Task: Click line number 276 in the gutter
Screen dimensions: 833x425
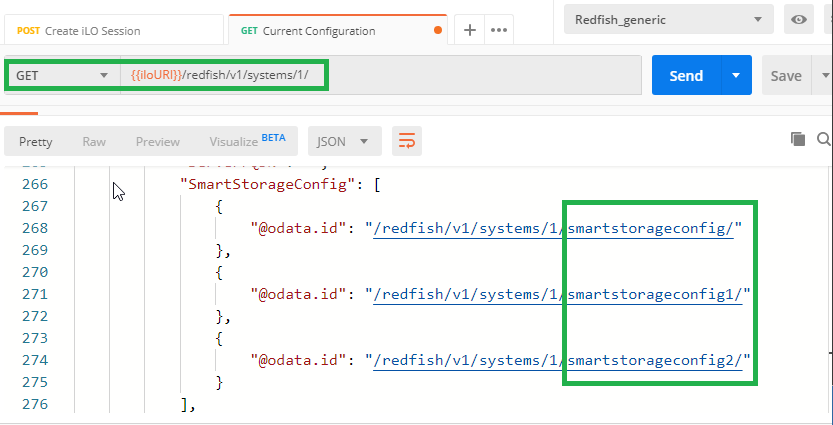Action: (x=35, y=404)
